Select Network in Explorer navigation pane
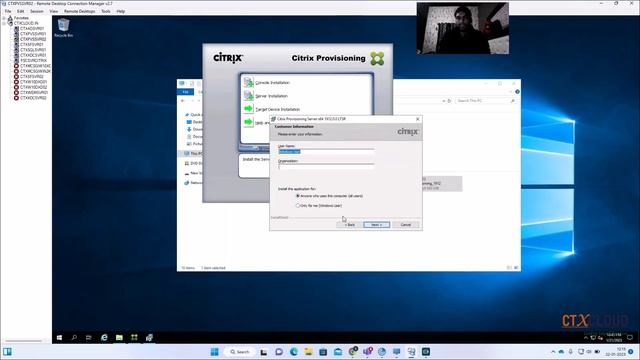The image size is (640, 360). click(x=193, y=183)
